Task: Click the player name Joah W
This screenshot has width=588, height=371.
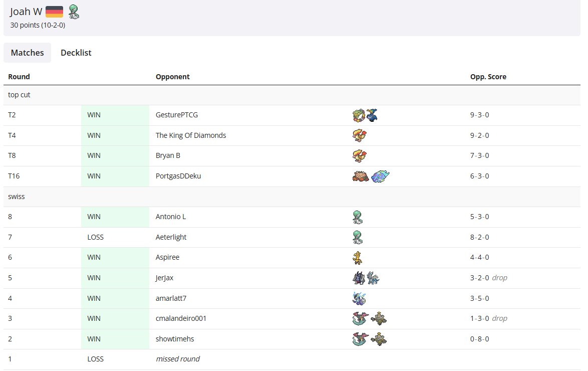Action: pos(26,12)
